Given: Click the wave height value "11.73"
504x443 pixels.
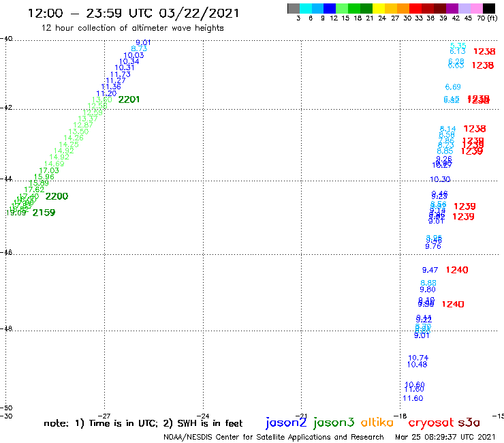Looking at the screenshot, I should [x=121, y=74].
